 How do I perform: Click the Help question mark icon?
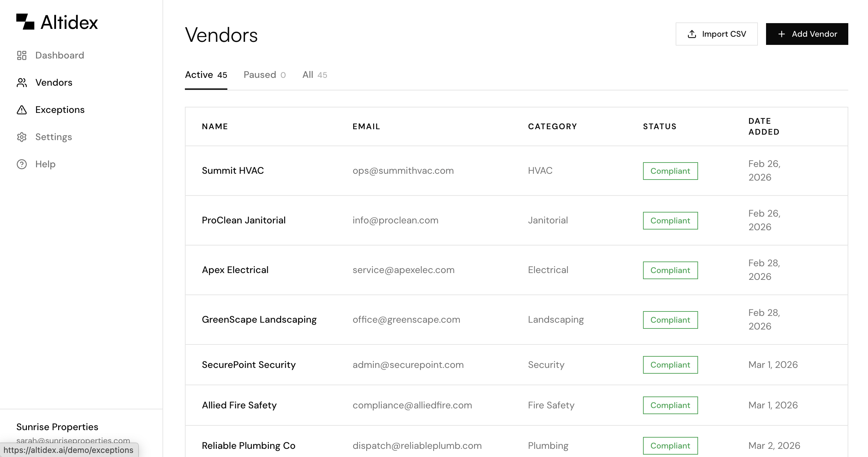[22, 164]
